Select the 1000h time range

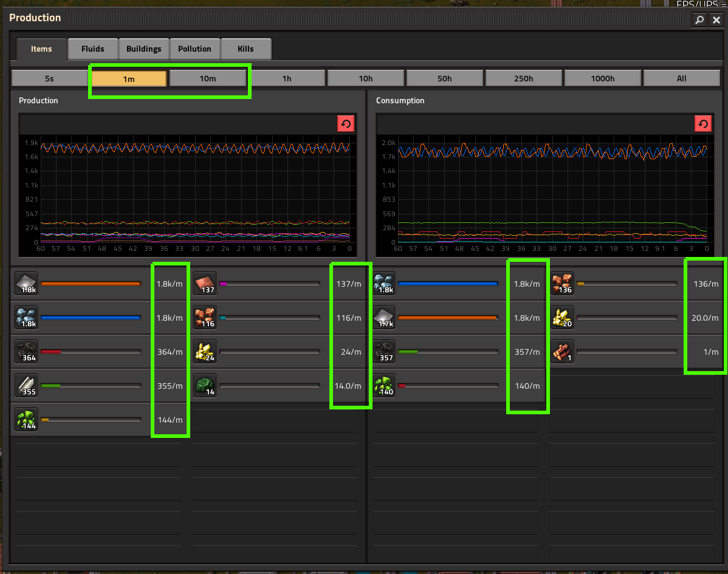pyautogui.click(x=603, y=78)
